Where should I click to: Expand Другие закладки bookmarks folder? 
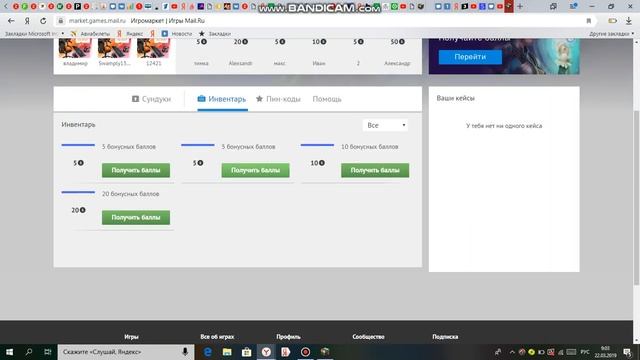(x=611, y=34)
